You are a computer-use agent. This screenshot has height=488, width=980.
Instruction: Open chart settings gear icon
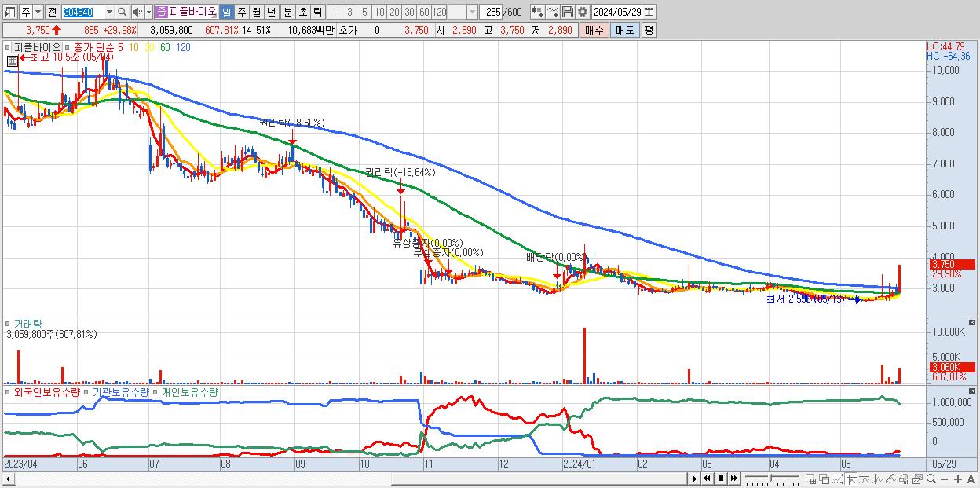point(582,12)
